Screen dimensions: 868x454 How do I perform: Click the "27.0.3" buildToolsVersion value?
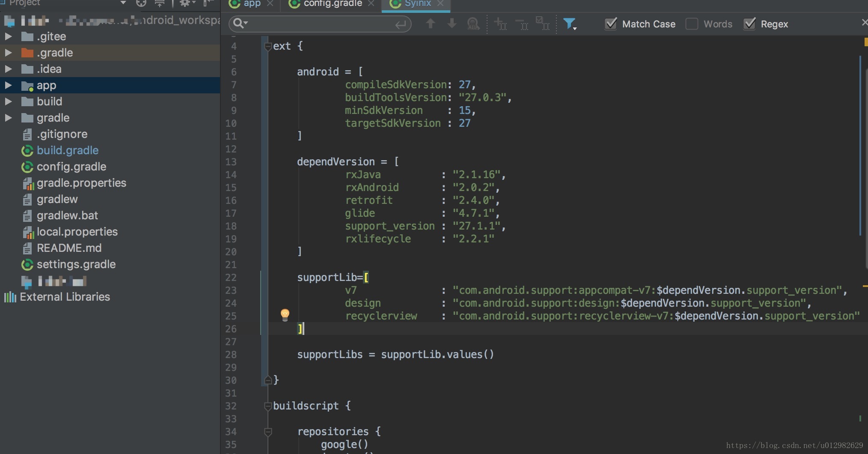(x=483, y=98)
